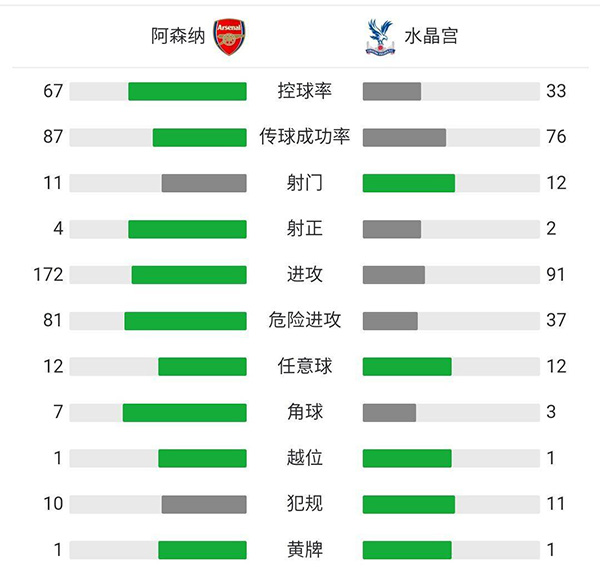Click Crystal Palace's grey 控球率 bar
Screen dimensions: 600x571
click(392, 91)
